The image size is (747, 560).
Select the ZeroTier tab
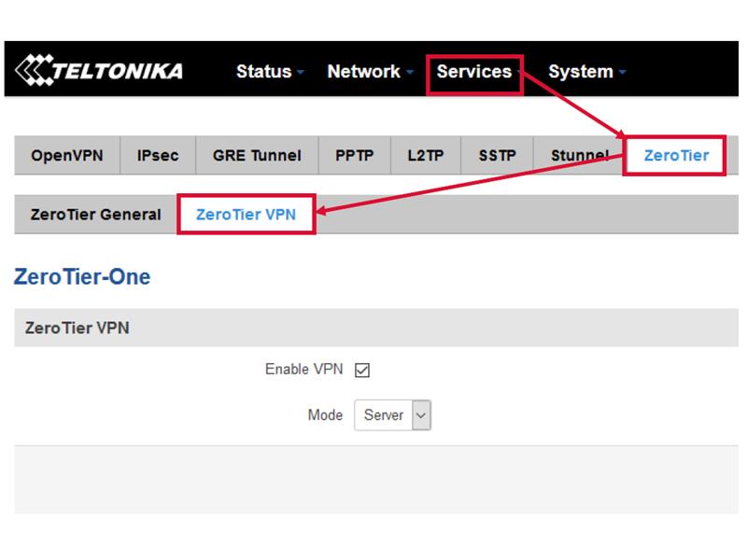click(x=676, y=155)
